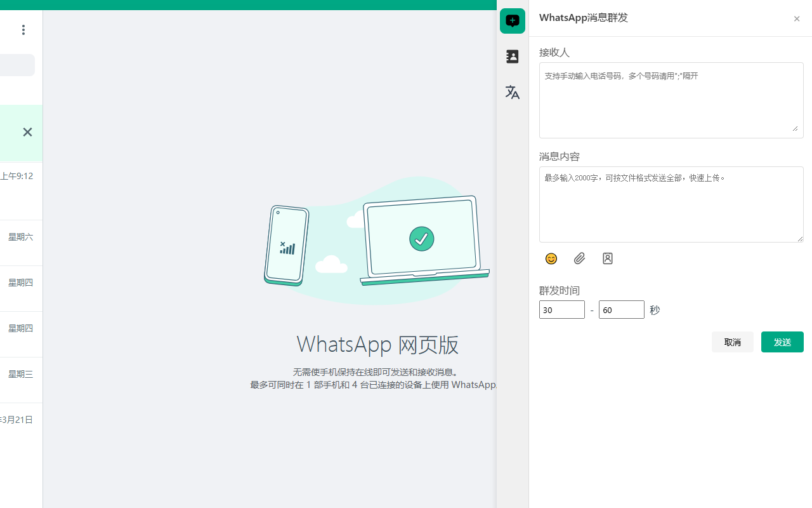Image resolution: width=812 pixels, height=508 pixels.
Task: Open the chat dated 3月21日
Action: [x=22, y=426]
